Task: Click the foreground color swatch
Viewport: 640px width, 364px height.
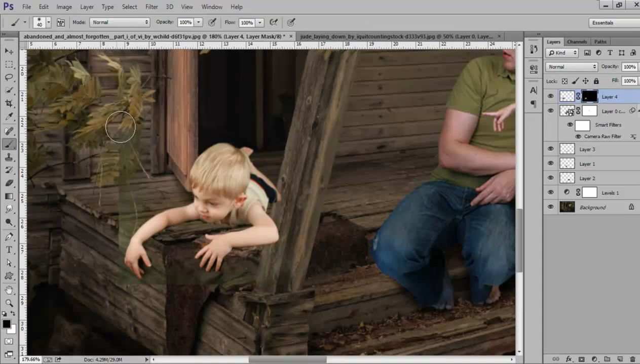Action: pos(6,324)
